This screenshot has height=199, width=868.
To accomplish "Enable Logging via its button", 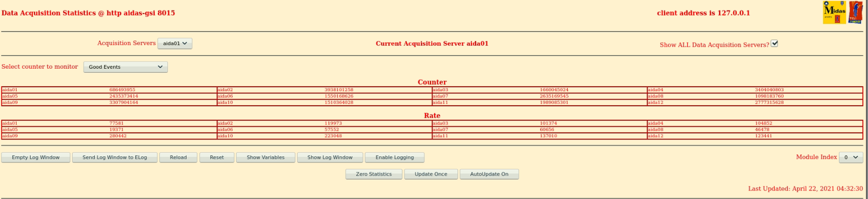I will coord(395,157).
